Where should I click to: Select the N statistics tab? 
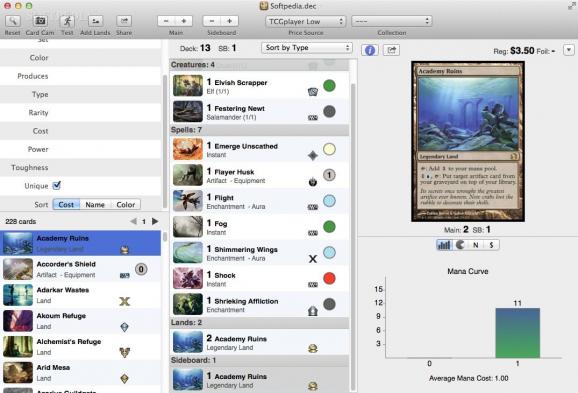point(476,245)
